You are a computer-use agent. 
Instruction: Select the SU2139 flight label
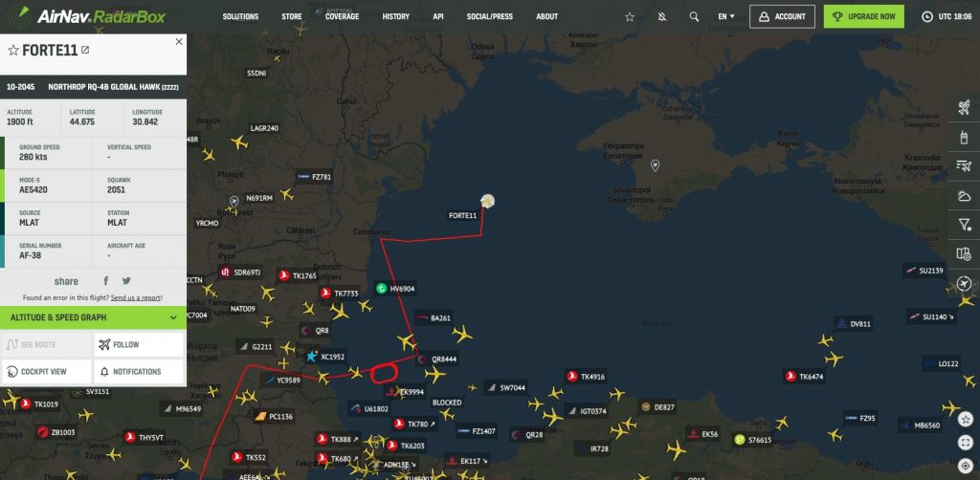(924, 271)
